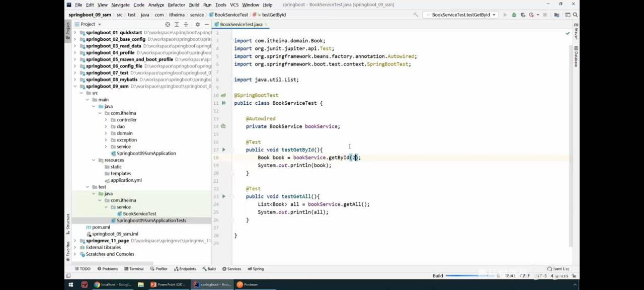Switch to Google Chrome in taskbar
The width and height of the screenshot is (644, 290).
pyautogui.click(x=113, y=284)
